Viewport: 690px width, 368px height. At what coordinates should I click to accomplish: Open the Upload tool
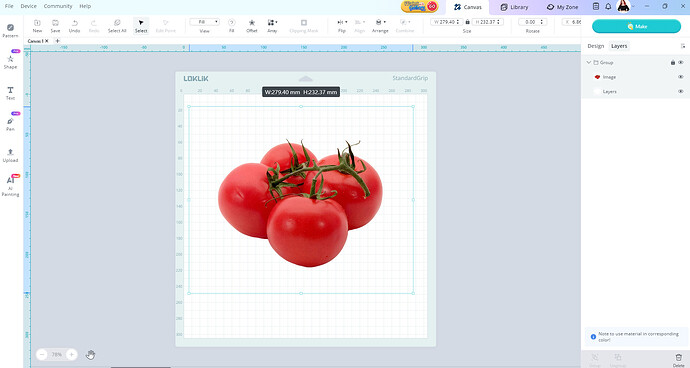click(x=10, y=155)
